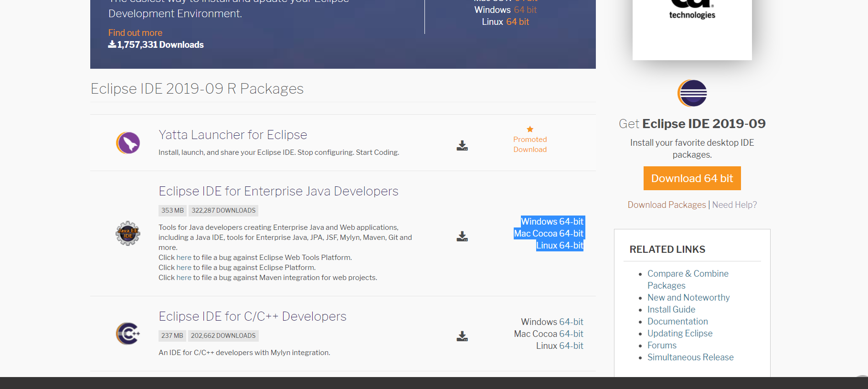Click the Yatta Launcher rocket icon
This screenshot has width=868, height=389.
point(128,143)
